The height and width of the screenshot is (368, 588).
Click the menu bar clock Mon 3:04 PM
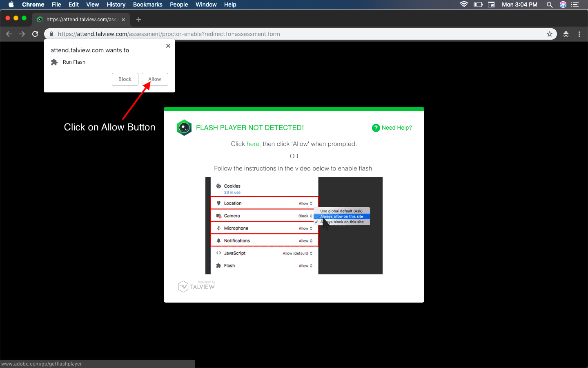(519, 4)
